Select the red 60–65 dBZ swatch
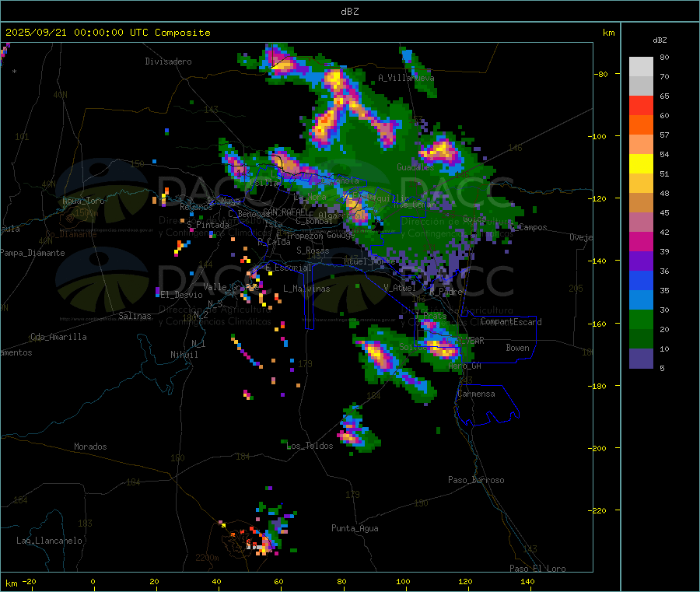Screen dimensions: 700x592 [641, 106]
